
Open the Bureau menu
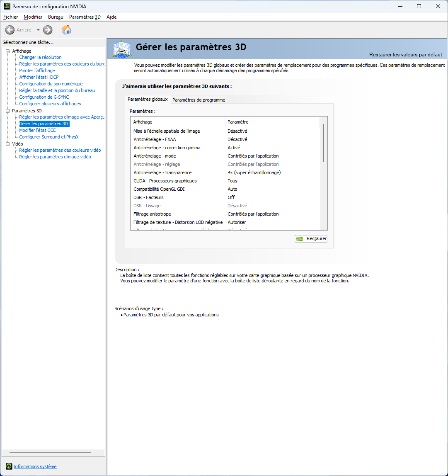pos(56,17)
